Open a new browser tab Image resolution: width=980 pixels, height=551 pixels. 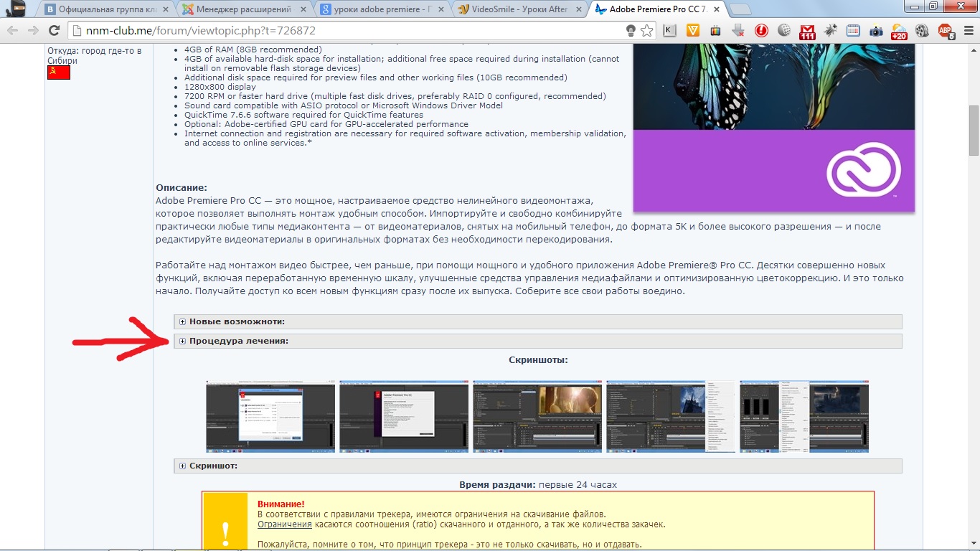pos(740,9)
